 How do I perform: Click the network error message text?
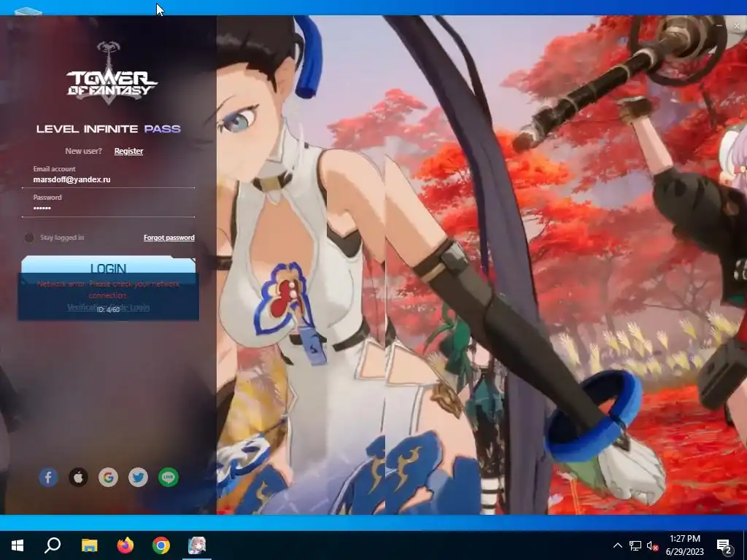tap(108, 289)
